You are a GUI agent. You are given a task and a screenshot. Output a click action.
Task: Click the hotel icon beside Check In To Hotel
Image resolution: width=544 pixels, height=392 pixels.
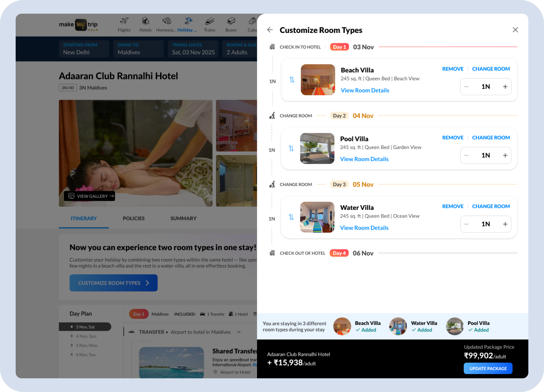click(x=272, y=47)
